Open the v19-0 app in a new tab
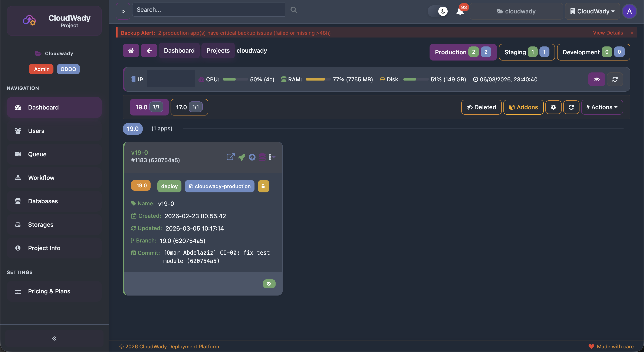The height and width of the screenshot is (352, 644). [230, 157]
